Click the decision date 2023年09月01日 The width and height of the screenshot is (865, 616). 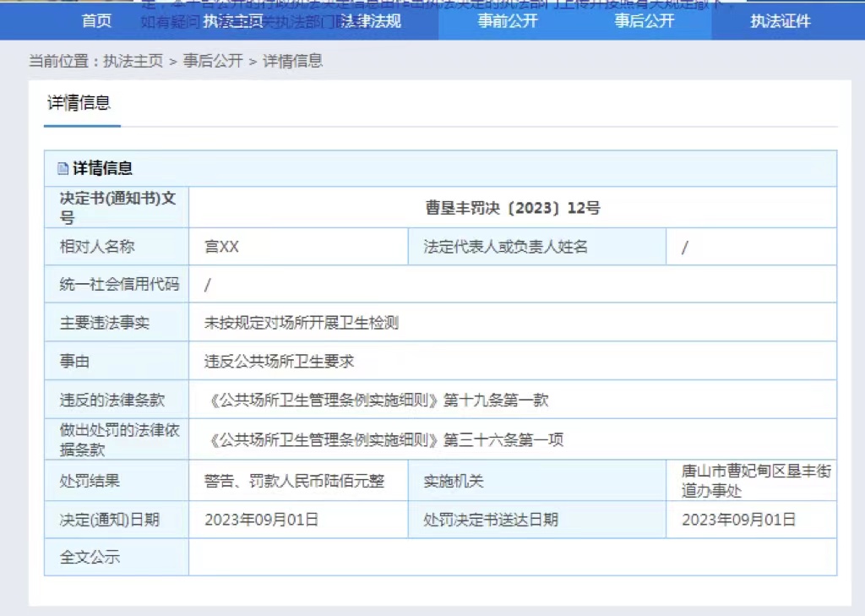262,520
